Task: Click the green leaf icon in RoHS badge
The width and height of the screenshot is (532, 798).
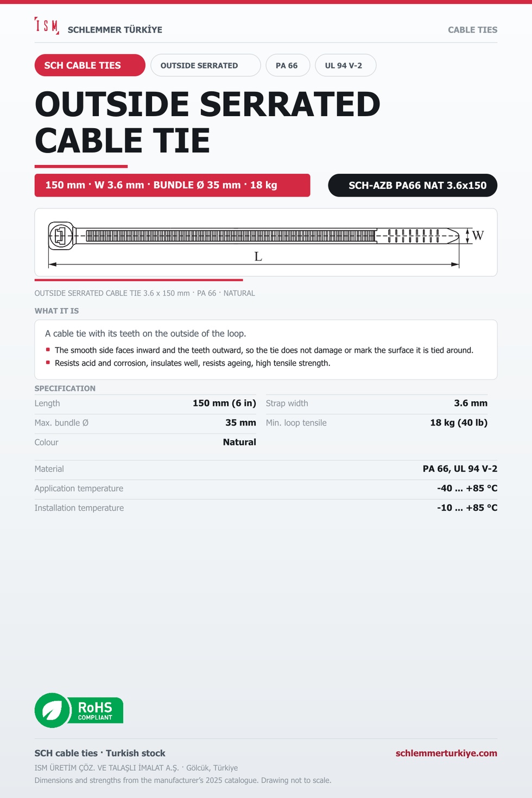Action: (53, 710)
